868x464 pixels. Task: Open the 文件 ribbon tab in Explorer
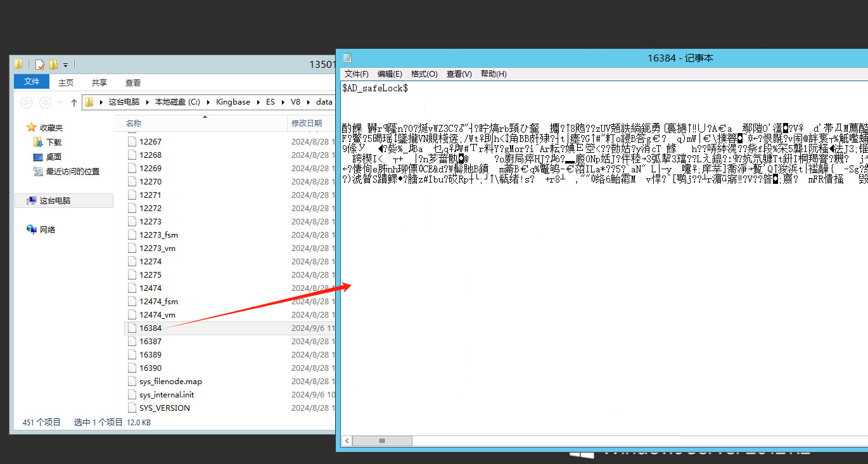[32, 82]
